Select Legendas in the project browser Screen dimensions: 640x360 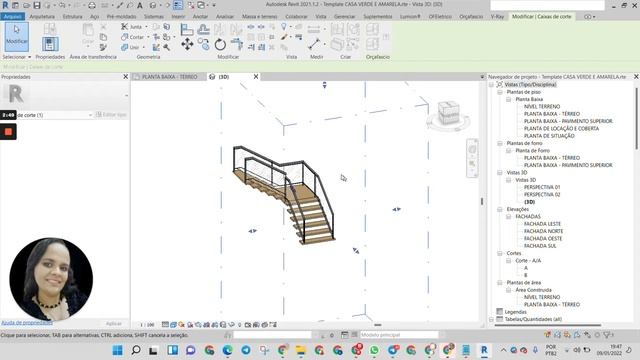tap(516, 312)
